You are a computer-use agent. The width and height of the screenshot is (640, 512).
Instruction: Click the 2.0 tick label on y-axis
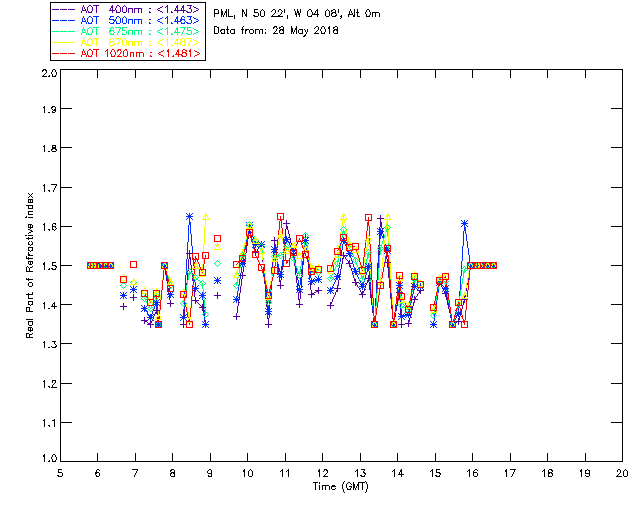(x=47, y=75)
